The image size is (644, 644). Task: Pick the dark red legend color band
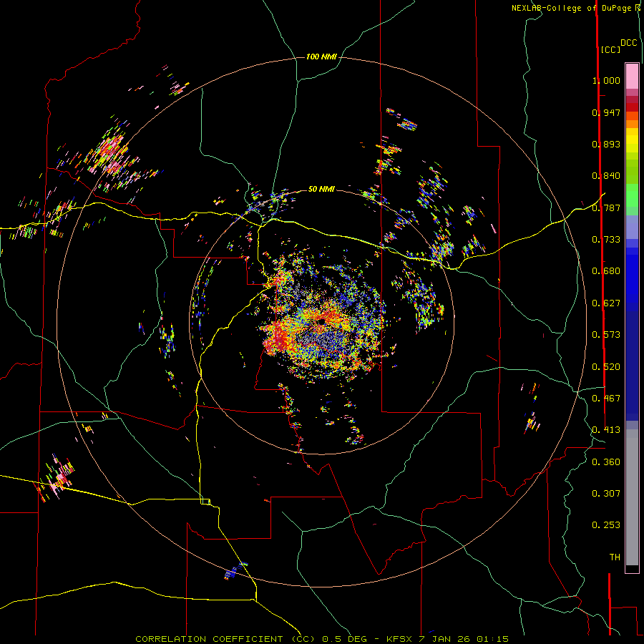click(x=632, y=107)
